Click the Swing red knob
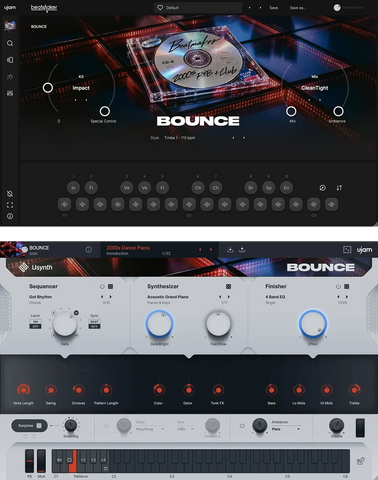The image size is (378, 480). [x=51, y=390]
